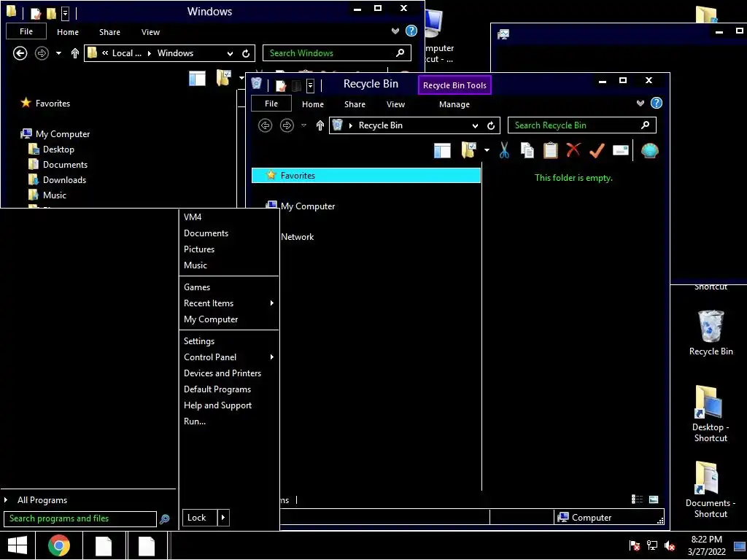Open the Share tab in Recycle Bin window
The image size is (747, 560).
[x=355, y=104]
